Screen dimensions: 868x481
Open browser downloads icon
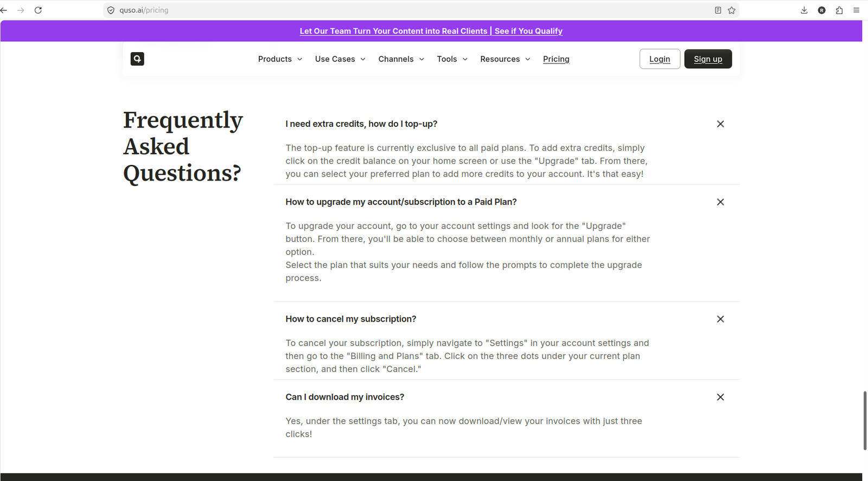(x=804, y=10)
